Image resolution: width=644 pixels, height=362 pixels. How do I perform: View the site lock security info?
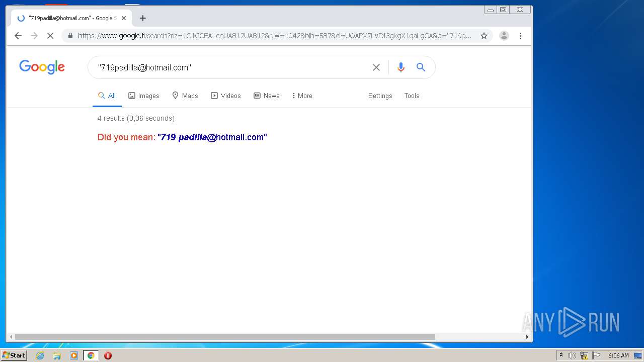[x=70, y=36]
